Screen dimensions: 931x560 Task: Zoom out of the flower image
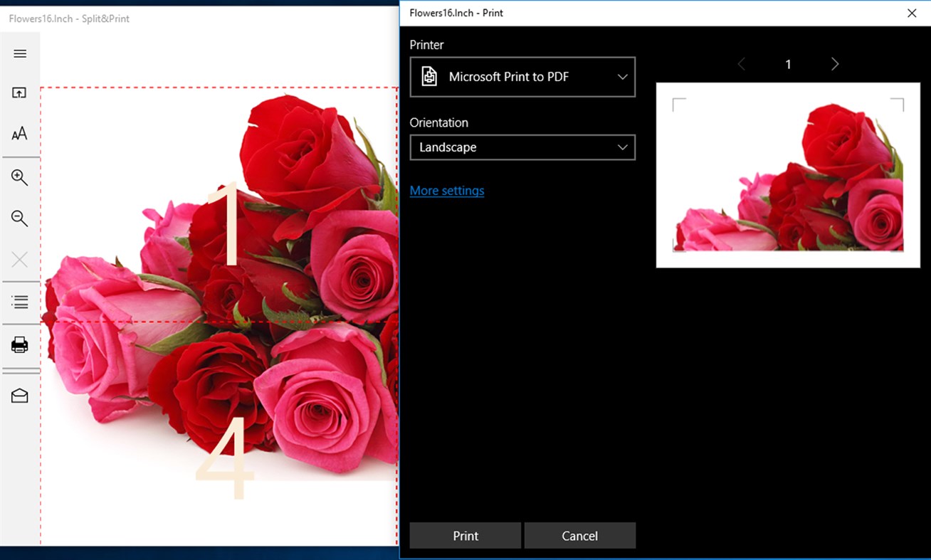(x=20, y=218)
